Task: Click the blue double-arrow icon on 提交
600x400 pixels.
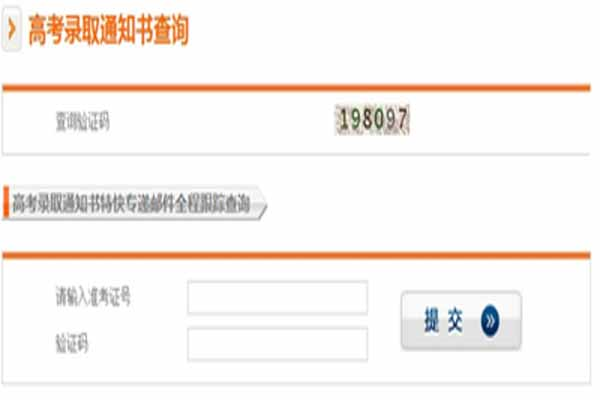Action: [490, 321]
